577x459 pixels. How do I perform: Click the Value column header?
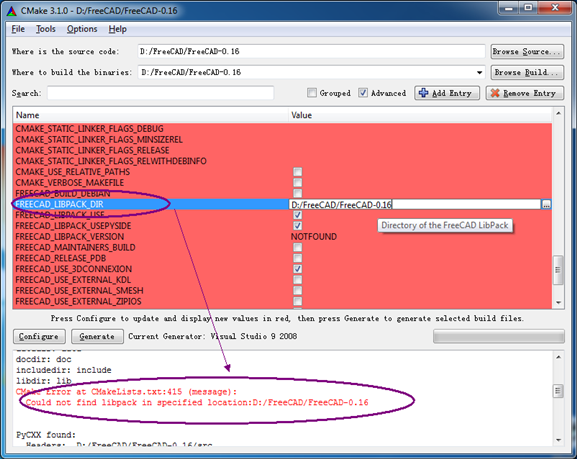click(420, 115)
